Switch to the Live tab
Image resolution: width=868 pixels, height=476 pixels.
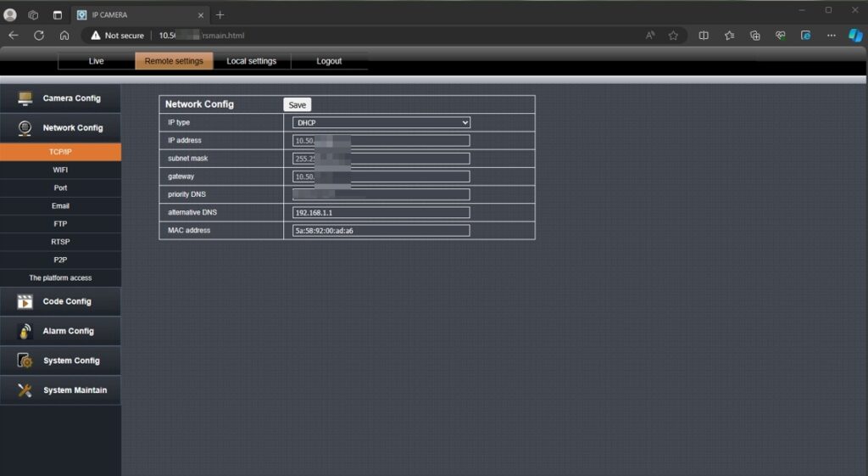coord(96,61)
